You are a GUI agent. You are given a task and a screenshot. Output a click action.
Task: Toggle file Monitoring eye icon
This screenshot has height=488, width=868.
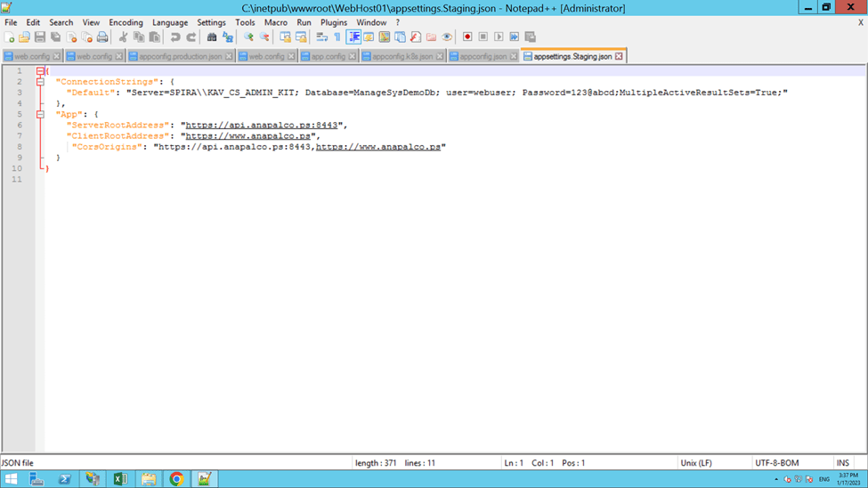tap(447, 37)
